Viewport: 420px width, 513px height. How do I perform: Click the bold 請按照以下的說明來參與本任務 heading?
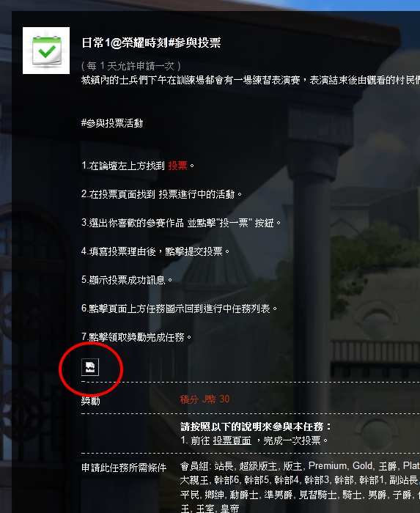coord(256,427)
